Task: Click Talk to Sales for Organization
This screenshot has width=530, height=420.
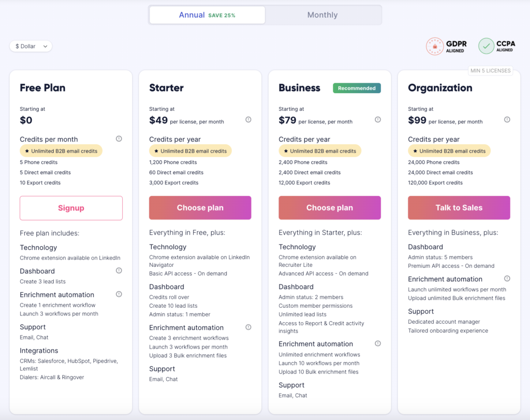Action: click(459, 208)
